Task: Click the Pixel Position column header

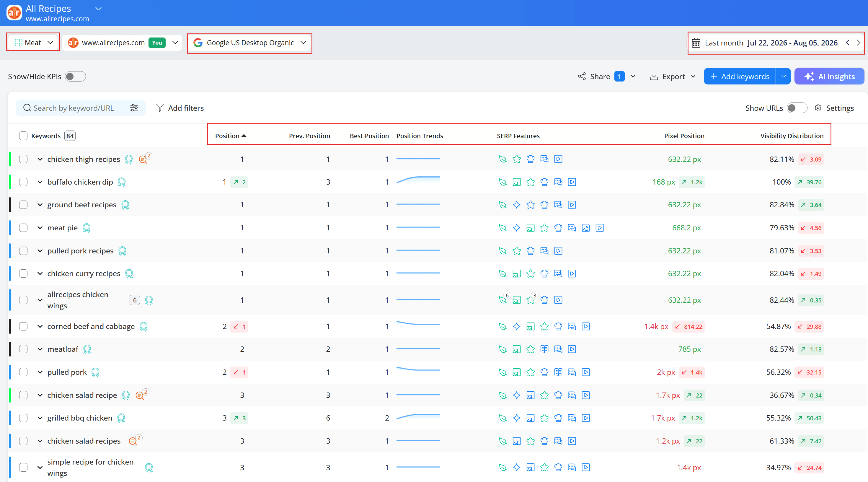Action: [x=684, y=136]
